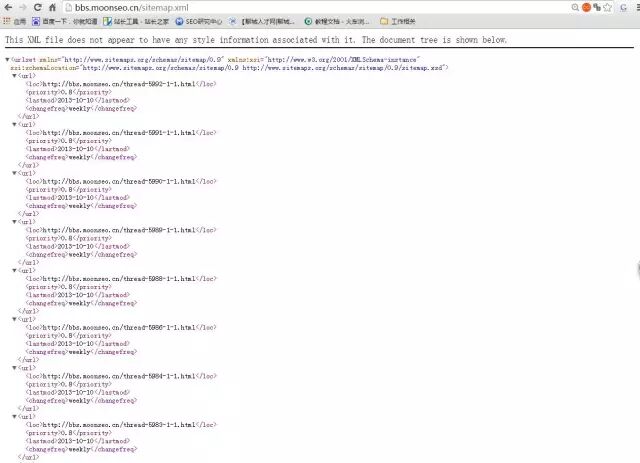Screen dimensions: 640x463
Task: Open the SEO研究中心 bookmark
Action: 199,21
